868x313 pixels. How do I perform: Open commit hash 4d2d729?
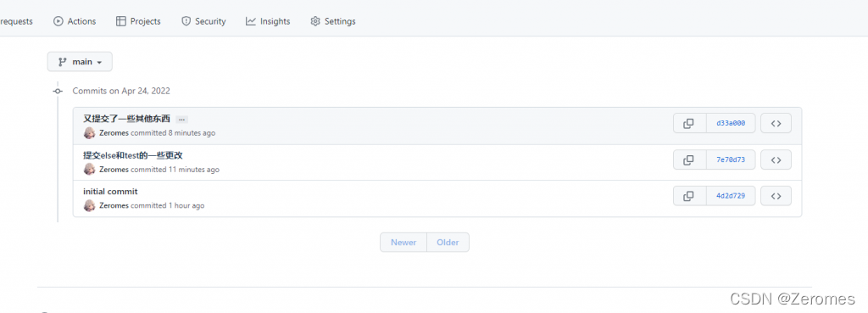731,196
